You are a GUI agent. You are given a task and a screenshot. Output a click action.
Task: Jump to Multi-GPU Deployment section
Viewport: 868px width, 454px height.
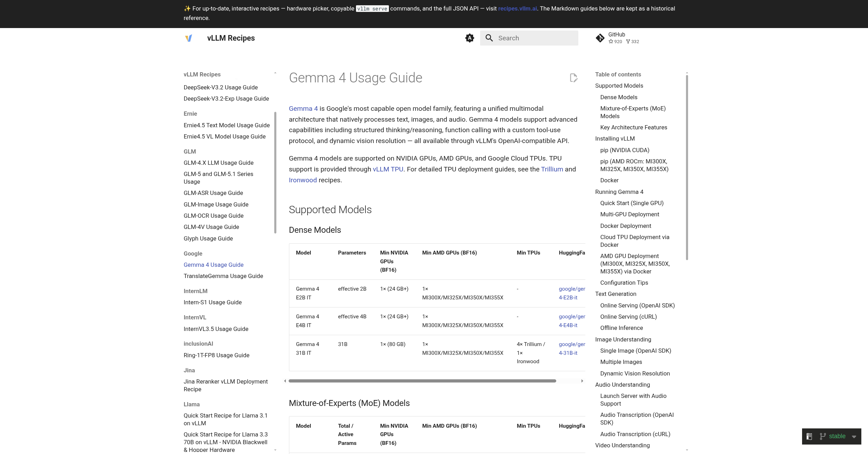(630, 214)
